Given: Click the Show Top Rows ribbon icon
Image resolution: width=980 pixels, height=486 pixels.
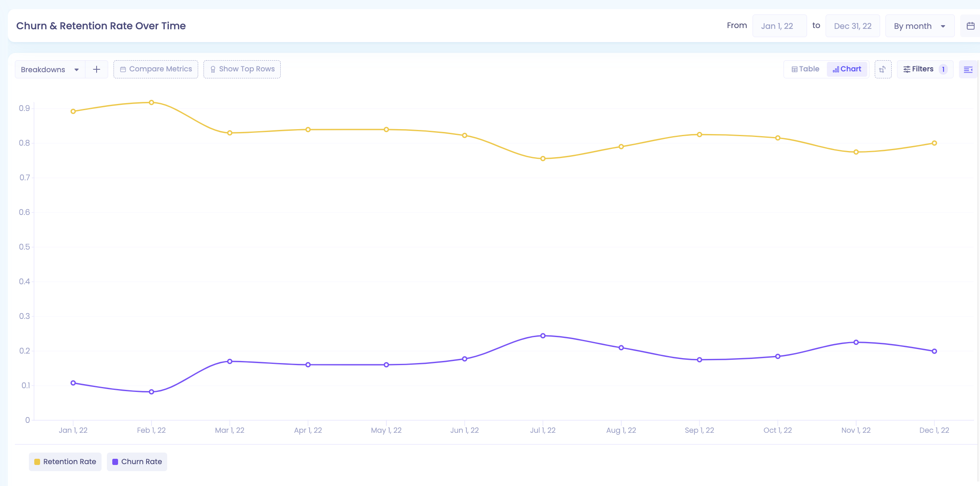Looking at the screenshot, I should point(213,69).
